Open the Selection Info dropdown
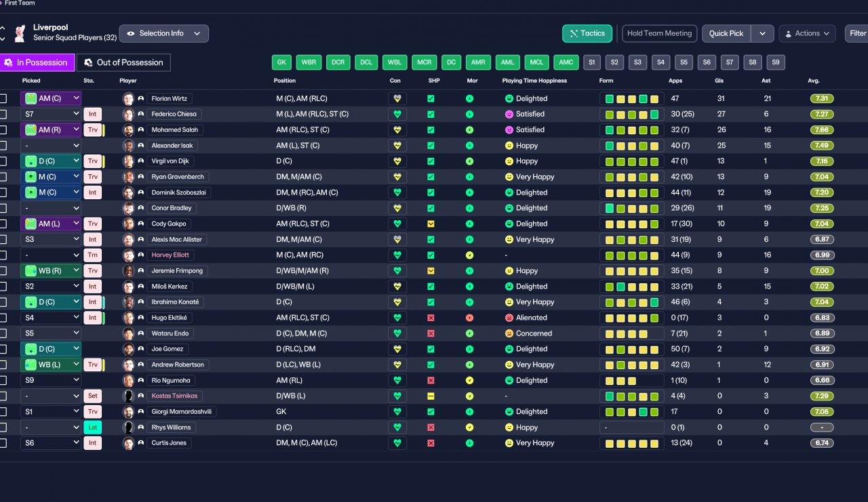This screenshot has width=868, height=502. coord(163,33)
